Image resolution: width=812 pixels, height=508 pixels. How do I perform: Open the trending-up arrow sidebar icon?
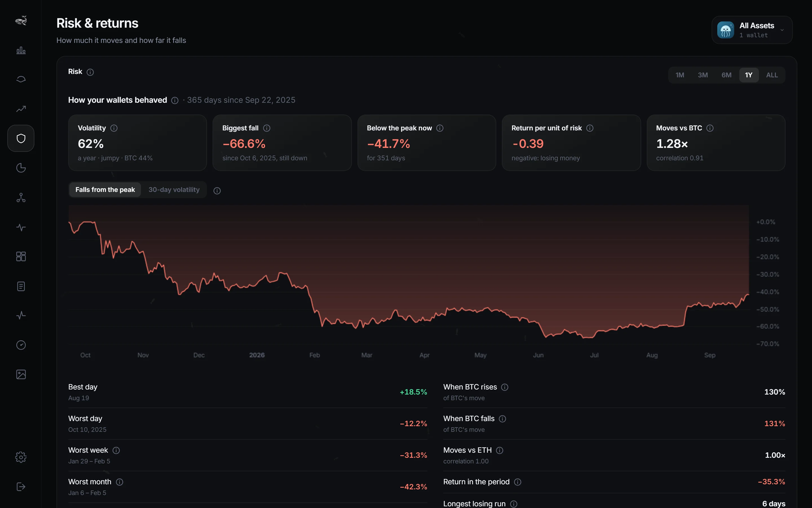21,109
